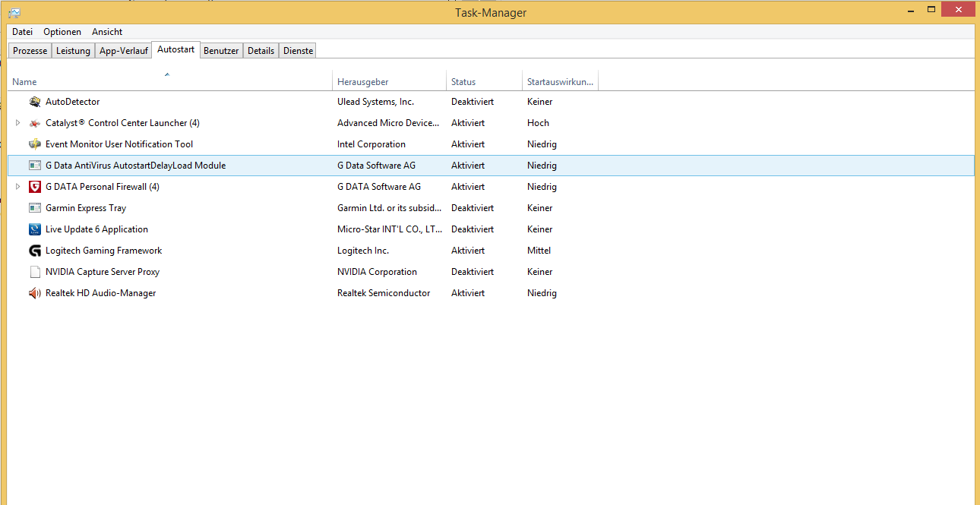Image resolution: width=980 pixels, height=505 pixels.
Task: Click the G DATA Personal Firewall icon
Action: click(34, 187)
